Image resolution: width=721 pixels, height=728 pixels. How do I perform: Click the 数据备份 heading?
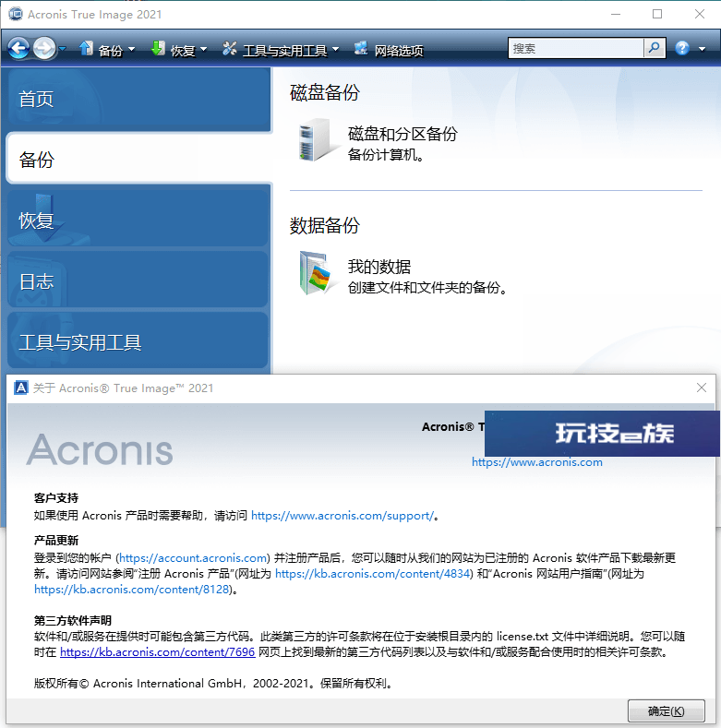[325, 226]
